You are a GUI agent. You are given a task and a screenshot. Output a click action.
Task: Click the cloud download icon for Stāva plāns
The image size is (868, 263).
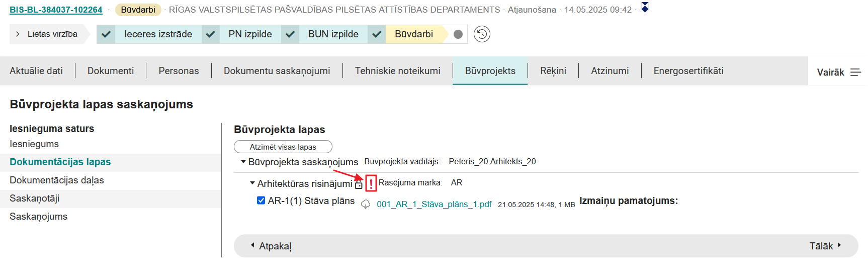366,204
